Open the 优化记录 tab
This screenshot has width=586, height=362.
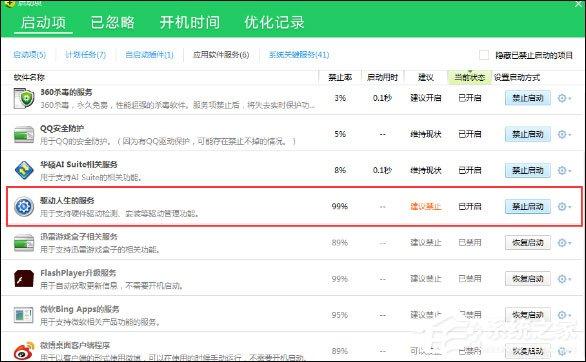click(x=274, y=22)
